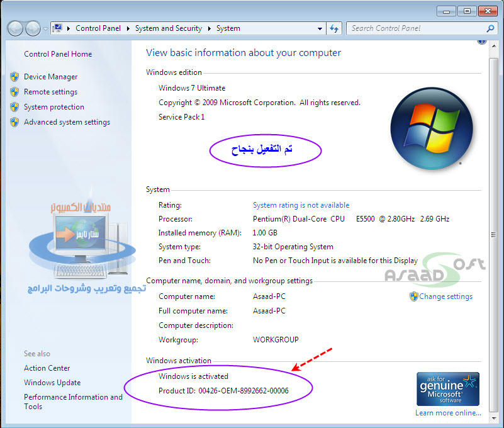Click the Forward navigation arrow button
Image resolution: width=504 pixels, height=428 pixels.
tap(33, 28)
